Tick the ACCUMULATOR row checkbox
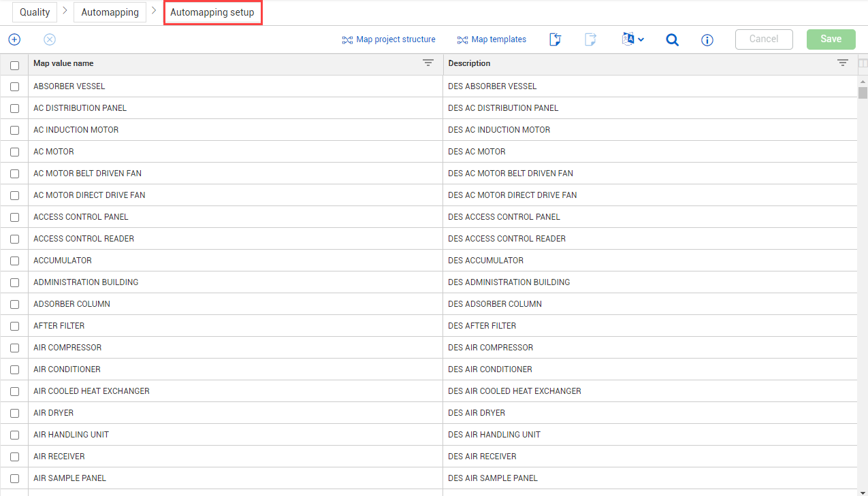The width and height of the screenshot is (868, 496). pyautogui.click(x=14, y=261)
